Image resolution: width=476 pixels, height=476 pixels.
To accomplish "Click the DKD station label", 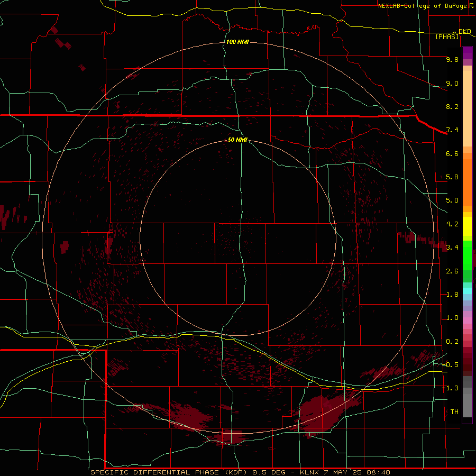I will coord(465,31).
